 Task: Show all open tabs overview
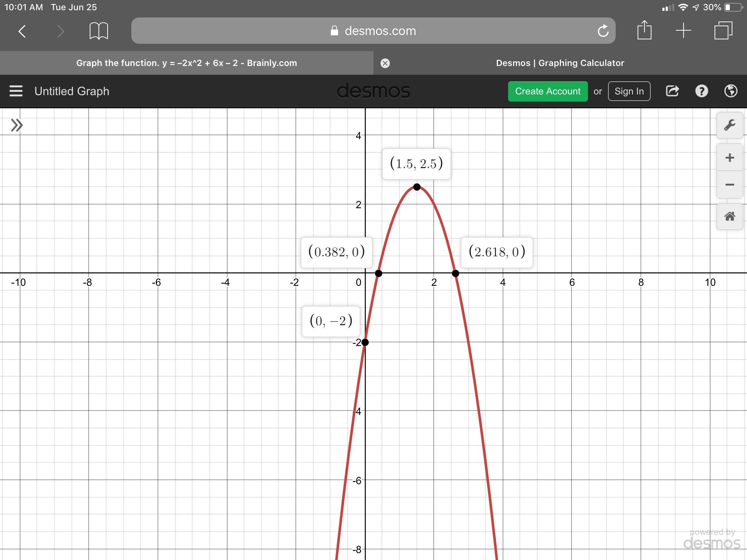(x=723, y=31)
